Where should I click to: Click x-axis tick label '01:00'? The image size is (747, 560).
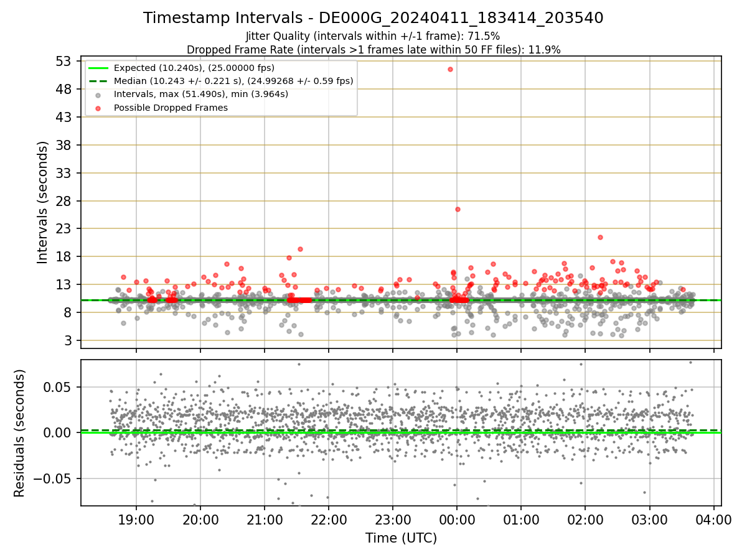pyautogui.click(x=522, y=519)
